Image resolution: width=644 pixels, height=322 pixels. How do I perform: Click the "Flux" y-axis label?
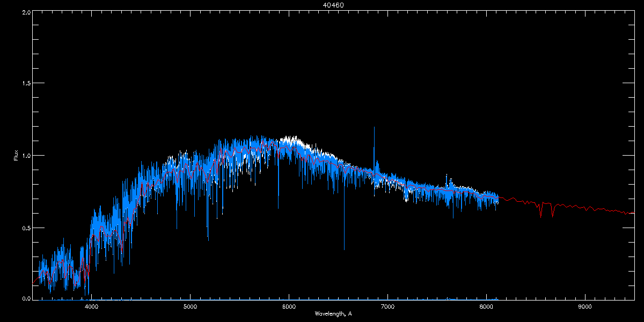pyautogui.click(x=16, y=155)
